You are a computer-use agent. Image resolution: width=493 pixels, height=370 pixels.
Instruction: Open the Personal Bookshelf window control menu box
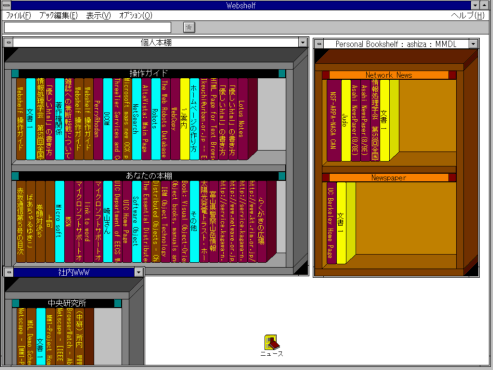point(319,44)
